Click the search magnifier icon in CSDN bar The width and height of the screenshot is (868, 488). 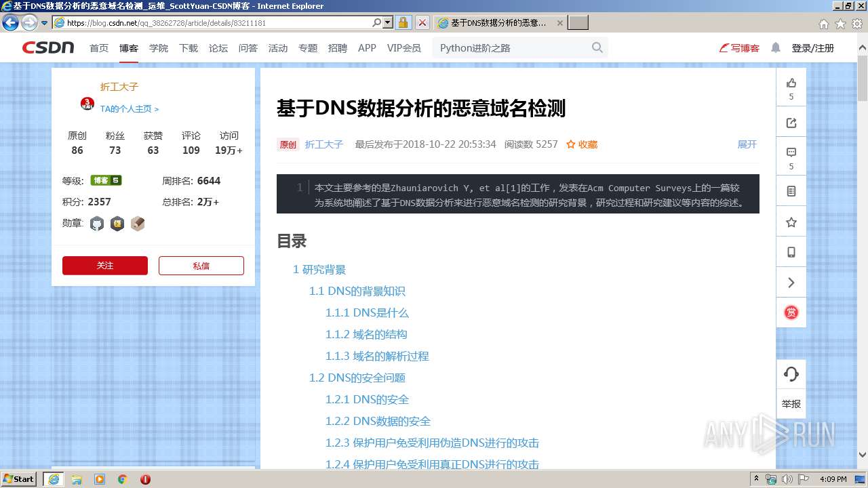pos(597,47)
